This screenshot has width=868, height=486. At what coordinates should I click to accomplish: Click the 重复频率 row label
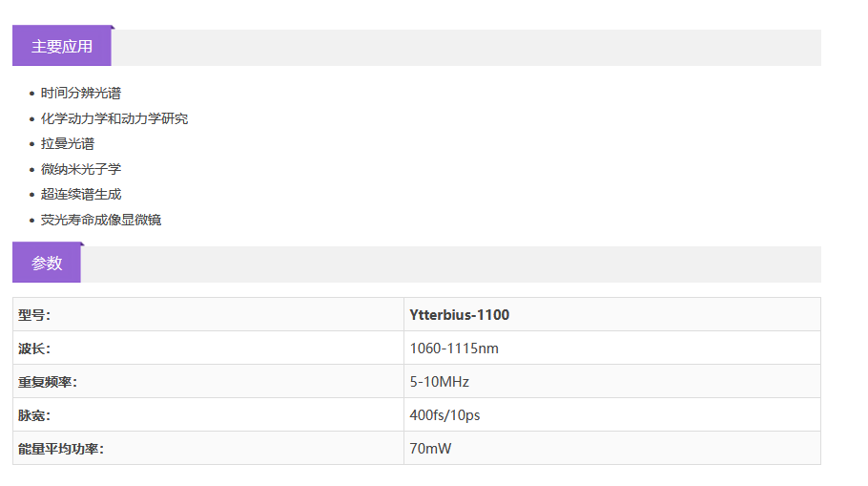coord(48,382)
